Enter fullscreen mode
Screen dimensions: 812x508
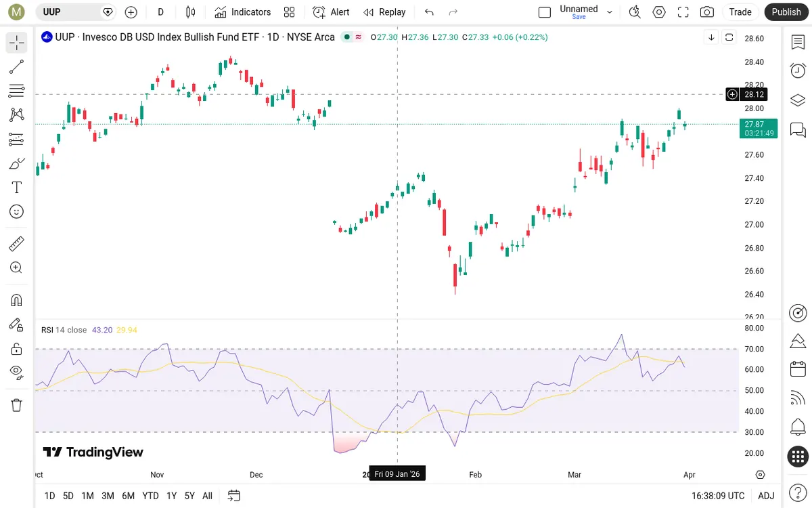tap(683, 12)
